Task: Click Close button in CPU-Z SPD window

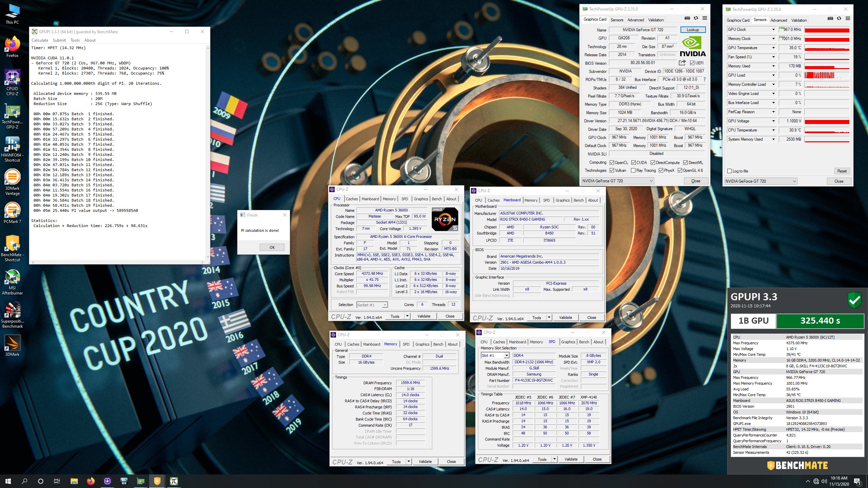Action: coord(597,459)
